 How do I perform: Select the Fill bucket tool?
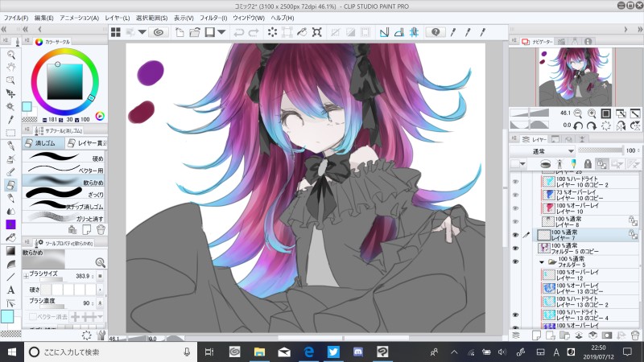tap(11, 237)
